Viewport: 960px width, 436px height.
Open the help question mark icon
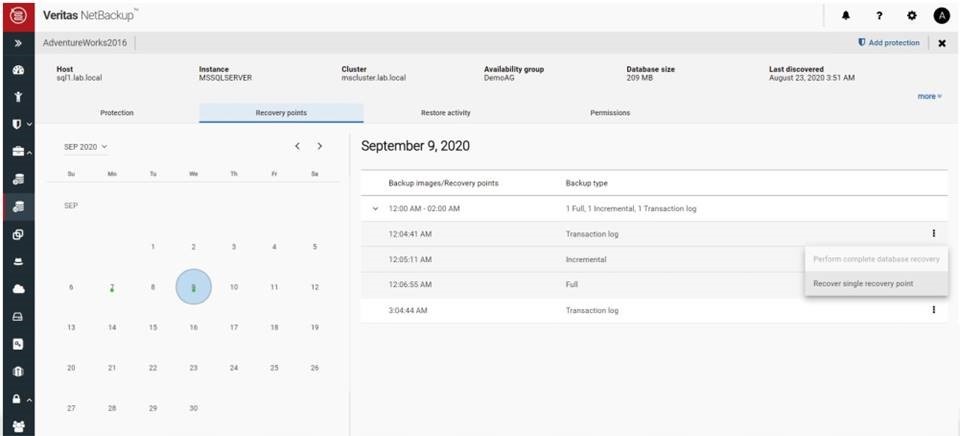click(879, 17)
